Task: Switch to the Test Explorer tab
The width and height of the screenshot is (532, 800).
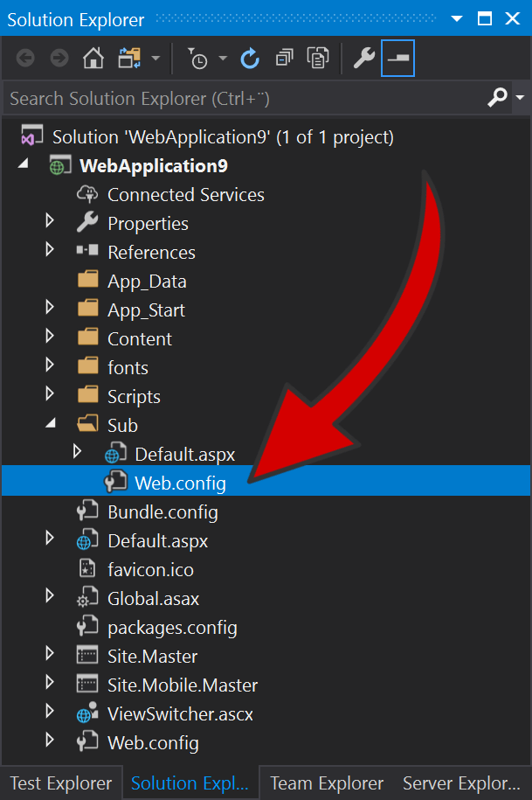Action: [x=59, y=783]
